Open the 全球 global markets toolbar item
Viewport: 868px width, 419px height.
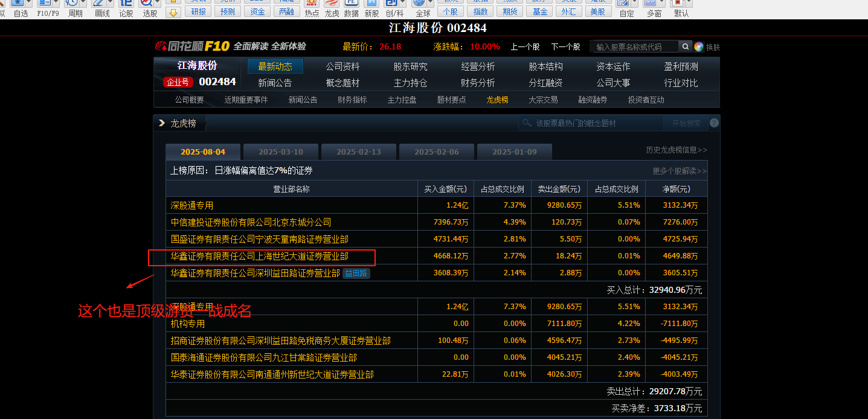[x=423, y=8]
